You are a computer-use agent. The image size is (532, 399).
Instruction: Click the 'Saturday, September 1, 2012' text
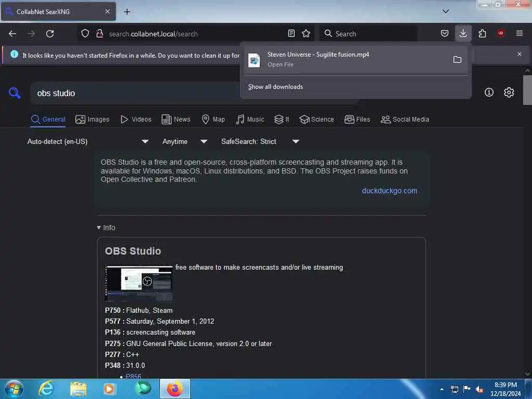pos(170,321)
